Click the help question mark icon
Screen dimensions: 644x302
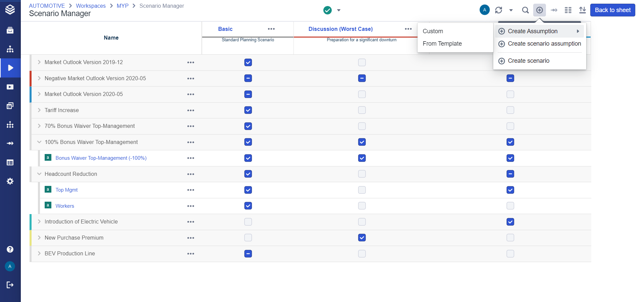click(10, 249)
